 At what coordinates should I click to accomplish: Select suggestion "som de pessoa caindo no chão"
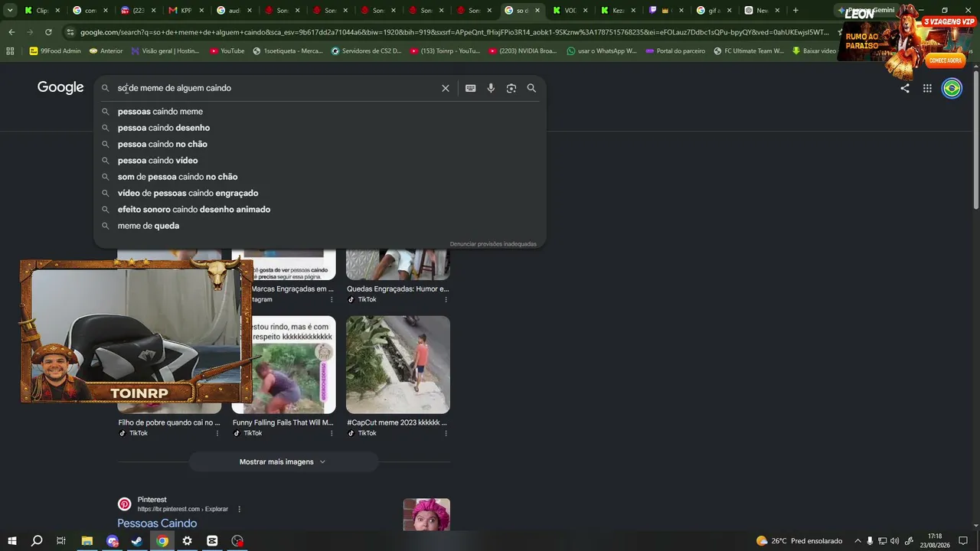320,177
